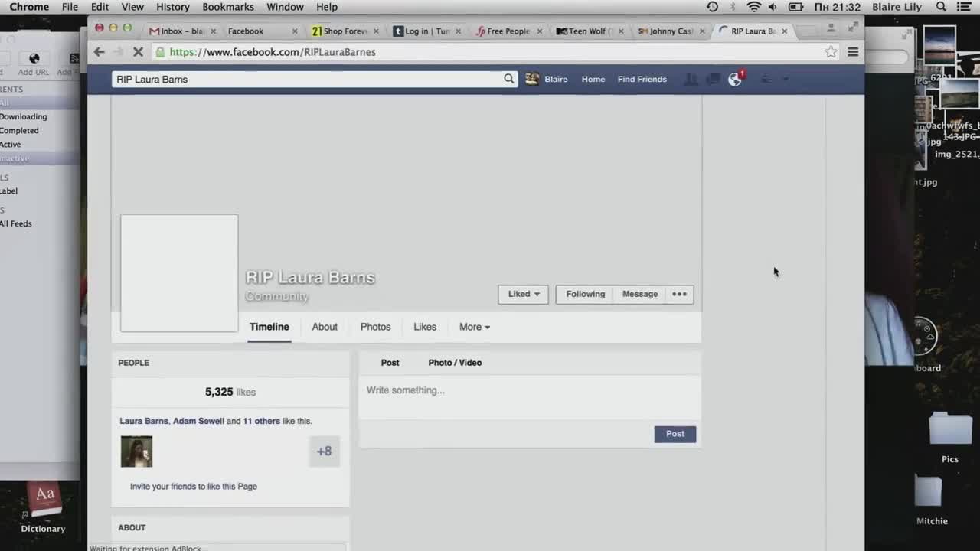This screenshot has height=551, width=980.
Task: Click the Facebook search magnifier icon
Action: pos(508,79)
